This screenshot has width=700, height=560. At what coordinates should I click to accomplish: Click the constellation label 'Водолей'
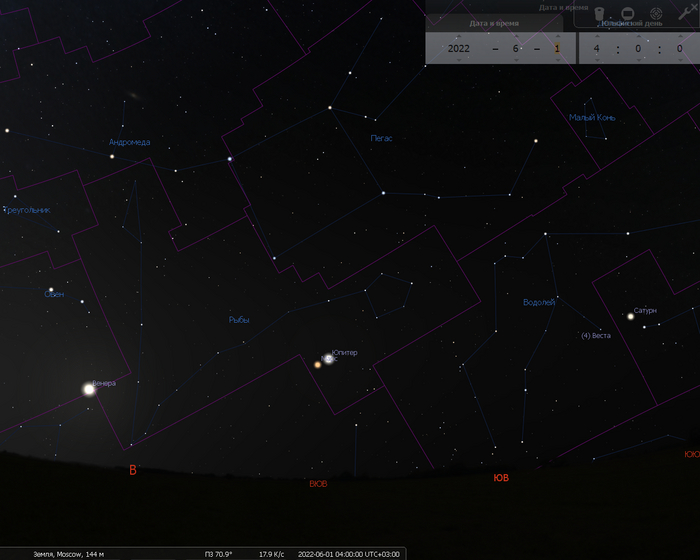tap(539, 302)
